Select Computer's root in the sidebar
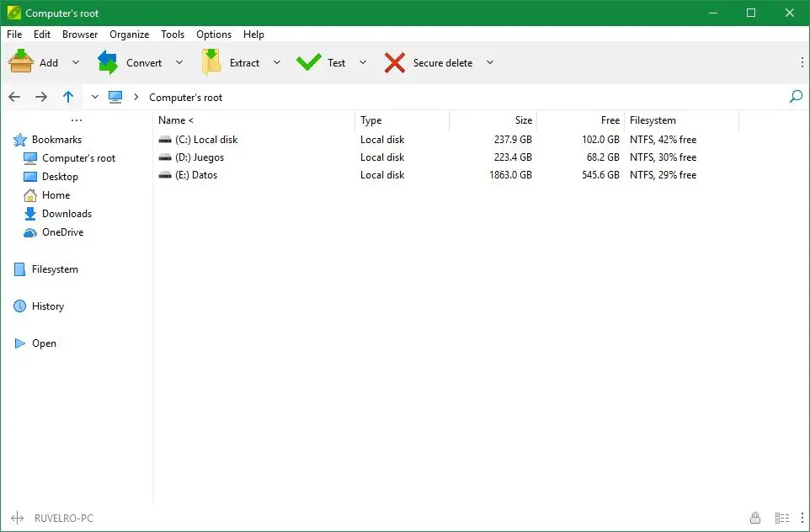810x532 pixels. pyautogui.click(x=78, y=158)
